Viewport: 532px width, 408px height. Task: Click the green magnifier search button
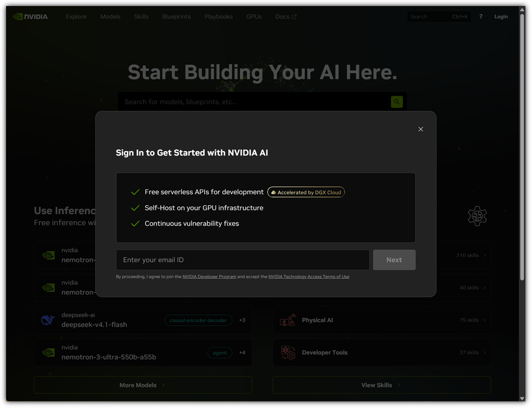coord(397,102)
